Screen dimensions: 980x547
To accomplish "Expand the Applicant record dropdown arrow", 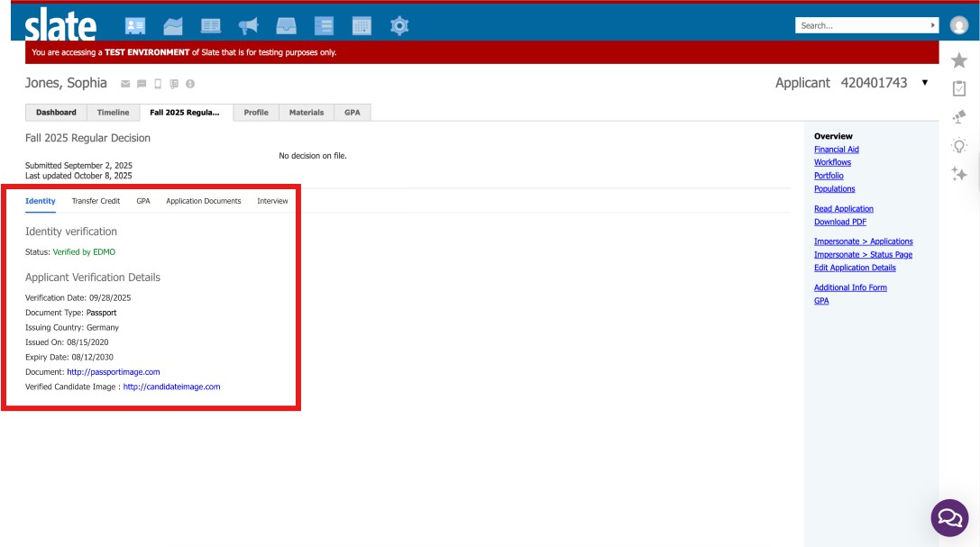I will click(x=924, y=82).
